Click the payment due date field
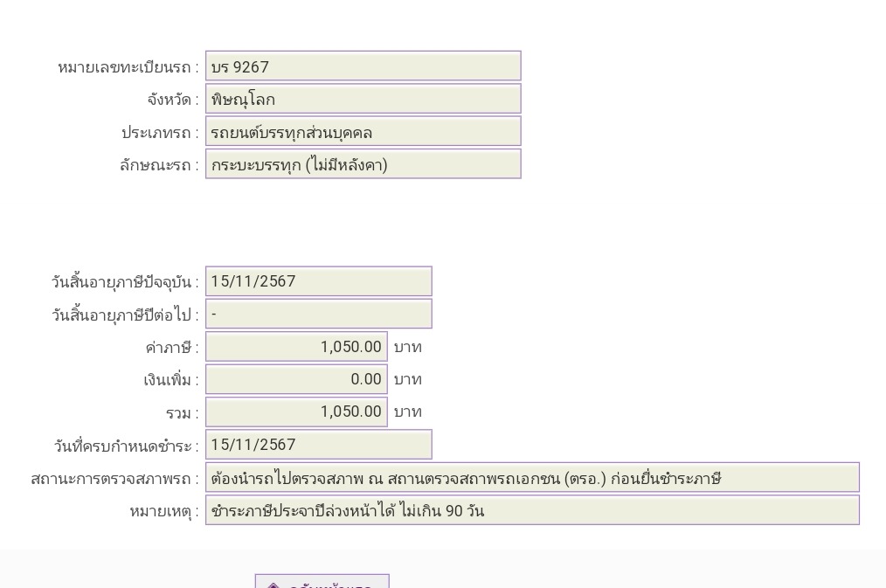886x588 pixels. (x=319, y=445)
